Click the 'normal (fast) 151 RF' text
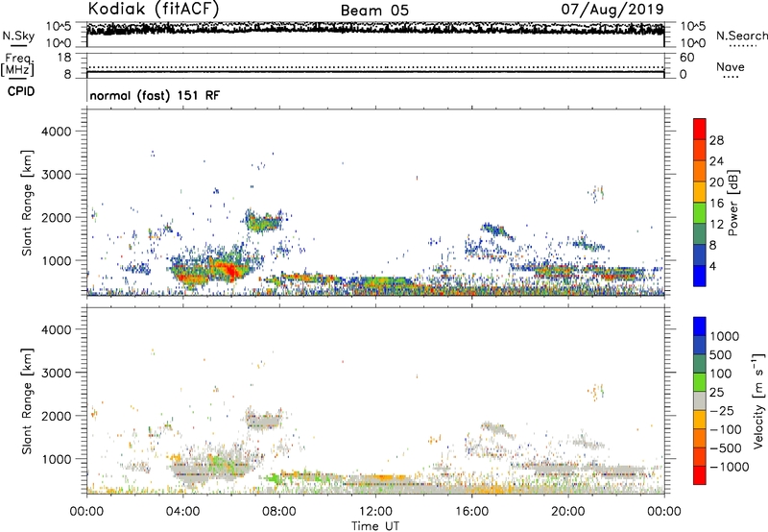 (155, 95)
